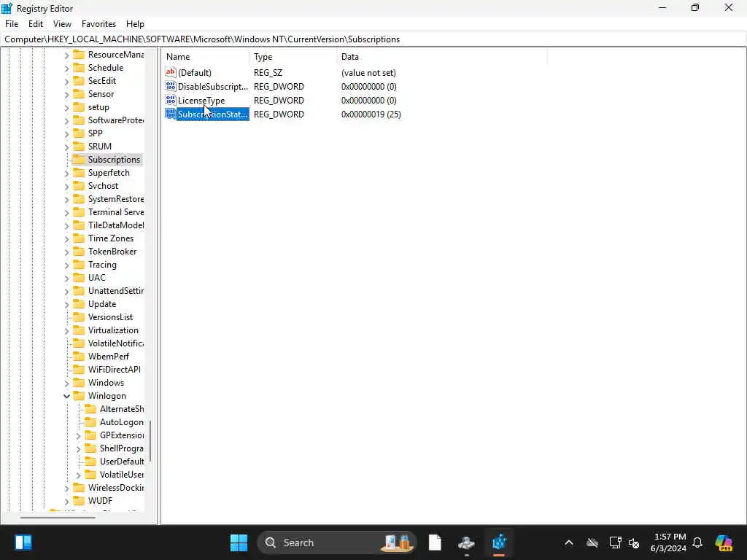Click the SystemRestore folder icon

pyautogui.click(x=79, y=198)
